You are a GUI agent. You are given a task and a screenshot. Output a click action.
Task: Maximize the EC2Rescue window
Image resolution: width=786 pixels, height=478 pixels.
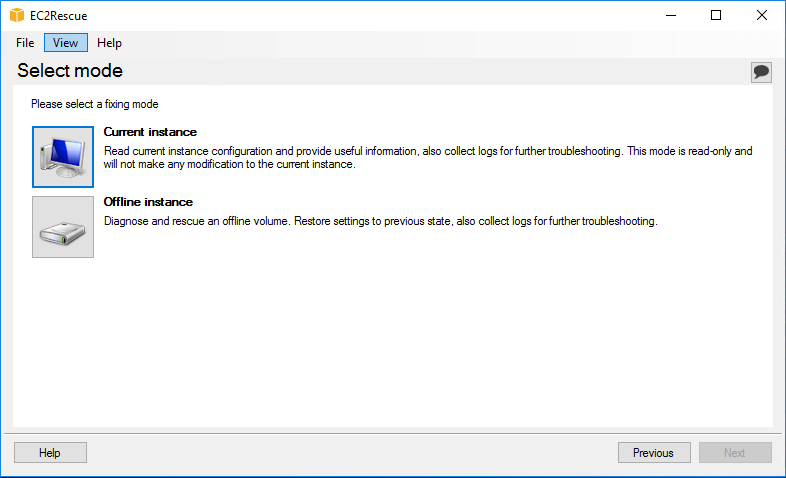(716, 16)
